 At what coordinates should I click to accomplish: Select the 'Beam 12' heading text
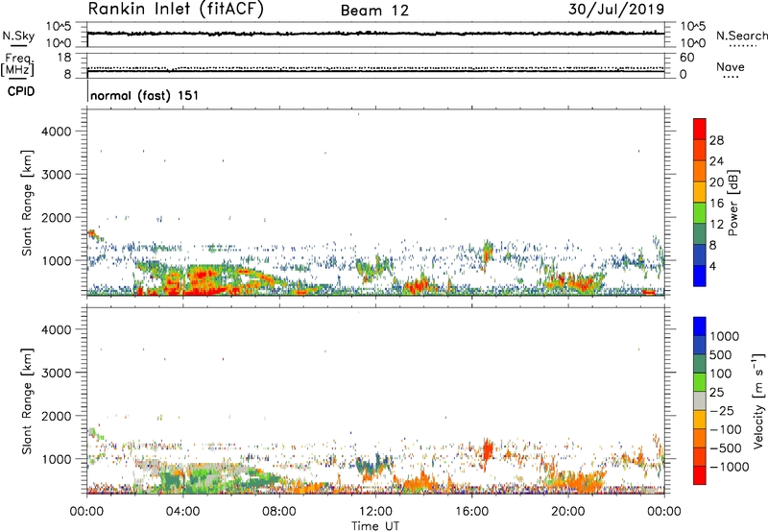[374, 11]
